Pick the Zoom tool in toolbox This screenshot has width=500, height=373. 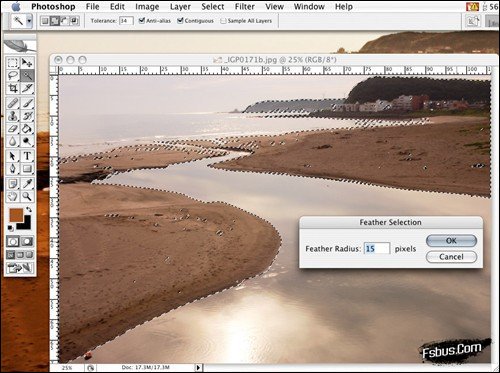27,196
